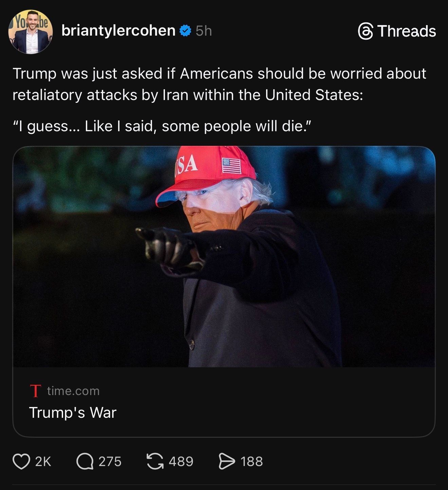Click the quoted "some people will die" text

[162, 126]
